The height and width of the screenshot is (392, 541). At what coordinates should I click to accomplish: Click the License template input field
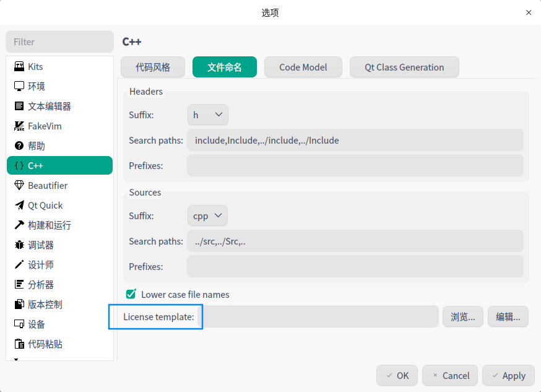[321, 316]
